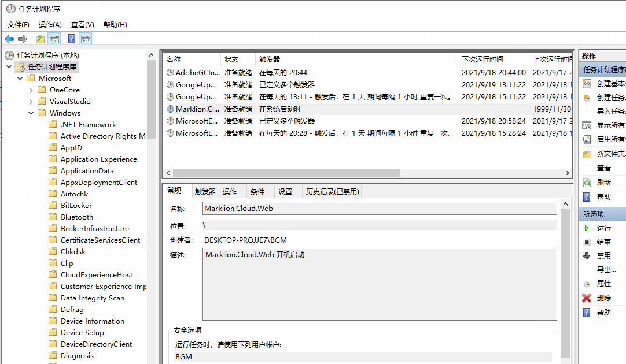Click the Refresh (刷新) action icon

point(587,183)
